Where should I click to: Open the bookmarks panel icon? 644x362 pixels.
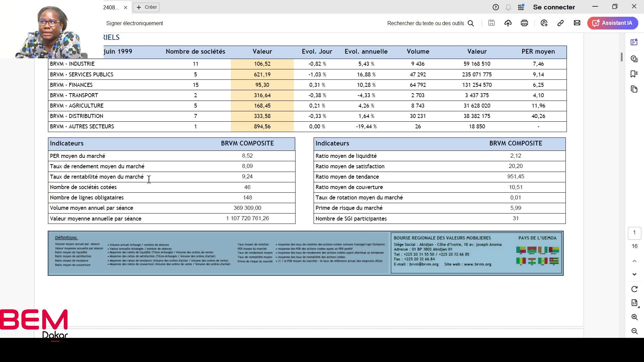pos(634,74)
